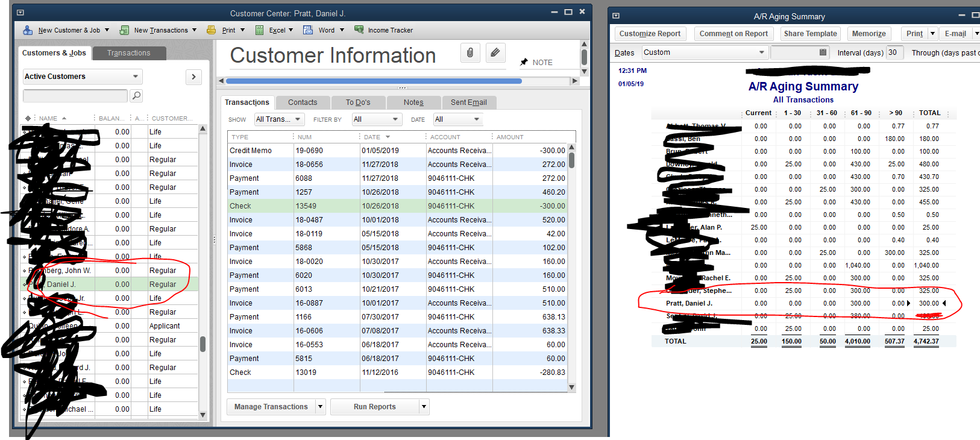
Task: Open the New Transactions dropdown arrow
Action: (x=194, y=30)
